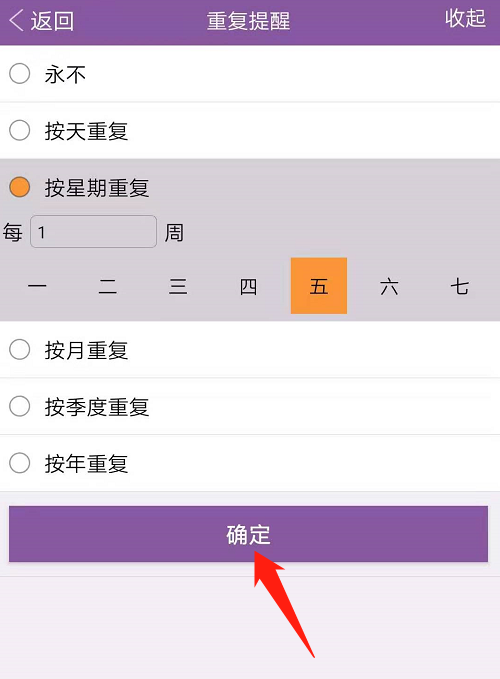500x679 pixels.
Task: Select 按季度重复 radio option
Action: [19, 406]
